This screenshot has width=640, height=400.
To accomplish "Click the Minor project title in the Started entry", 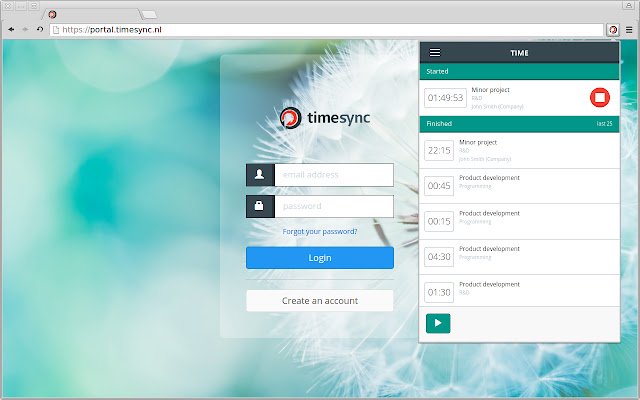I will click(490, 90).
